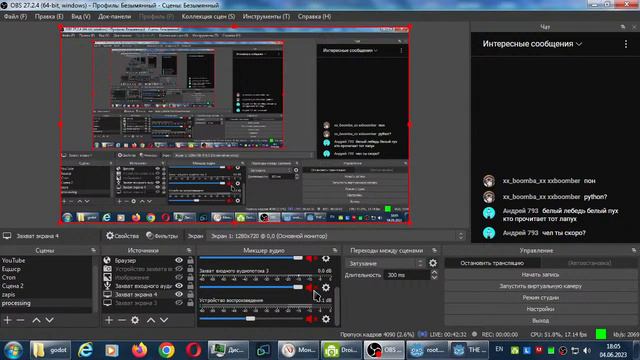The height and width of the screenshot is (360, 640).
Task: Open chat three-dots options menu
Action: 626,44
